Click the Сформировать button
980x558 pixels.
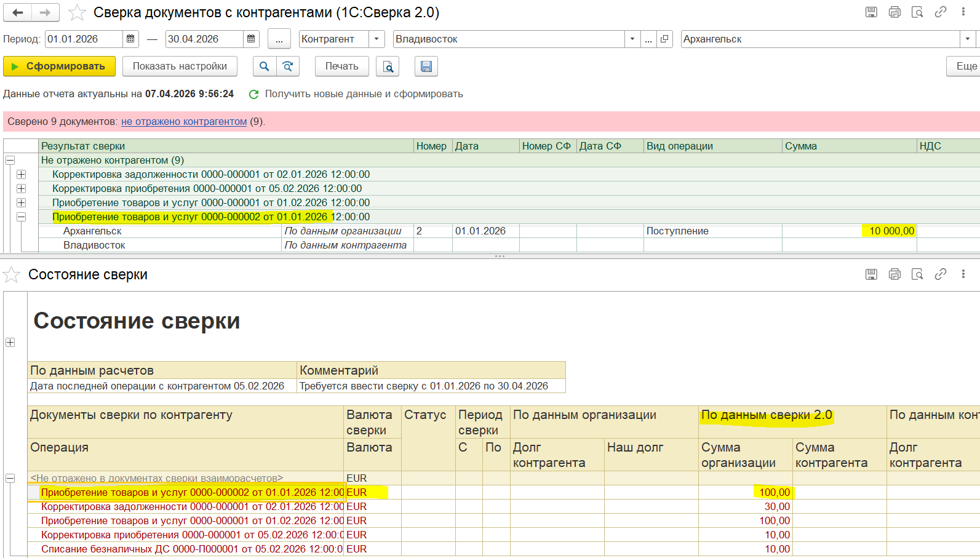click(59, 66)
